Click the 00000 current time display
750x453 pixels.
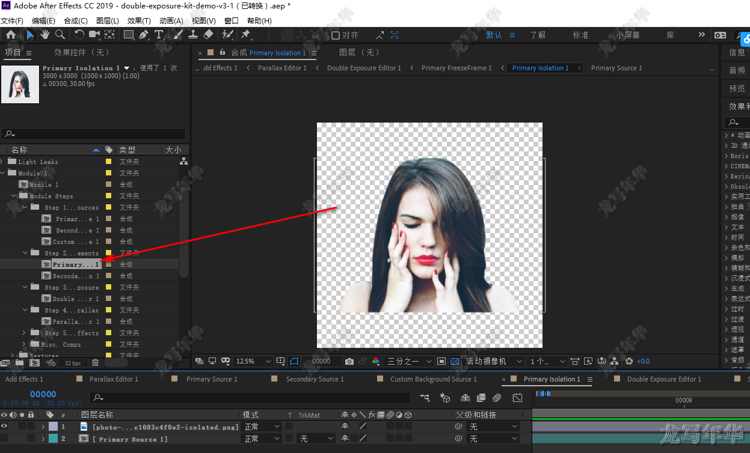(x=43, y=394)
